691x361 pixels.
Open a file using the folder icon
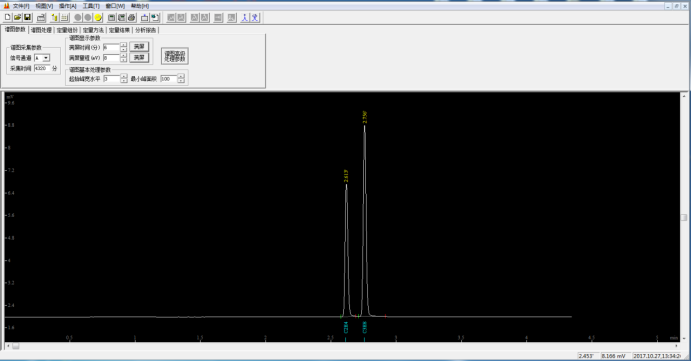point(17,18)
